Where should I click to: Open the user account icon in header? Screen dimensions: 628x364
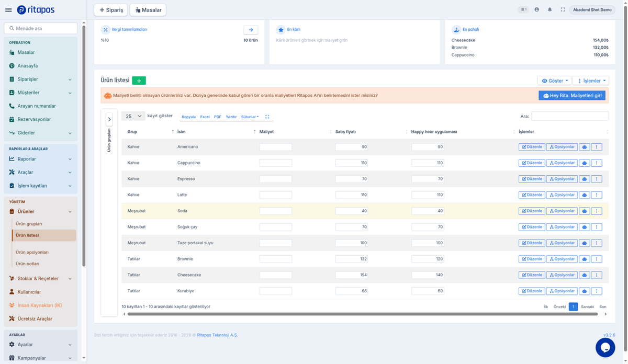coord(536,10)
